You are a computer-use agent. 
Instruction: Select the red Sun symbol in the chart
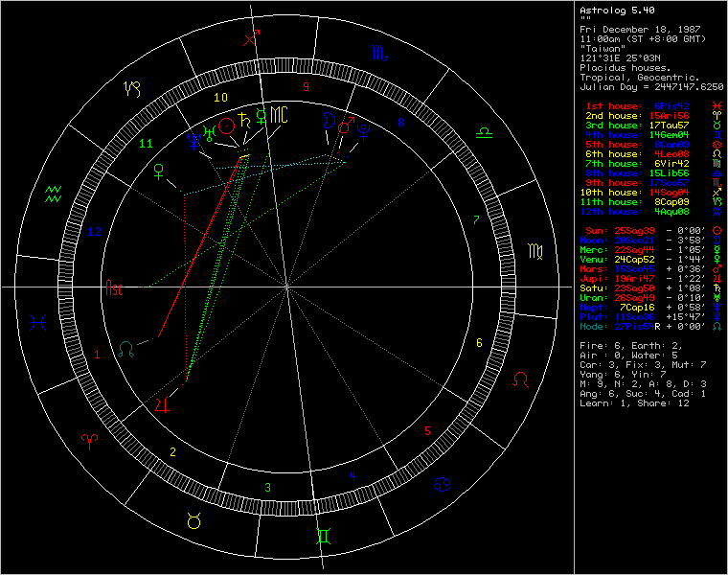tap(227, 126)
